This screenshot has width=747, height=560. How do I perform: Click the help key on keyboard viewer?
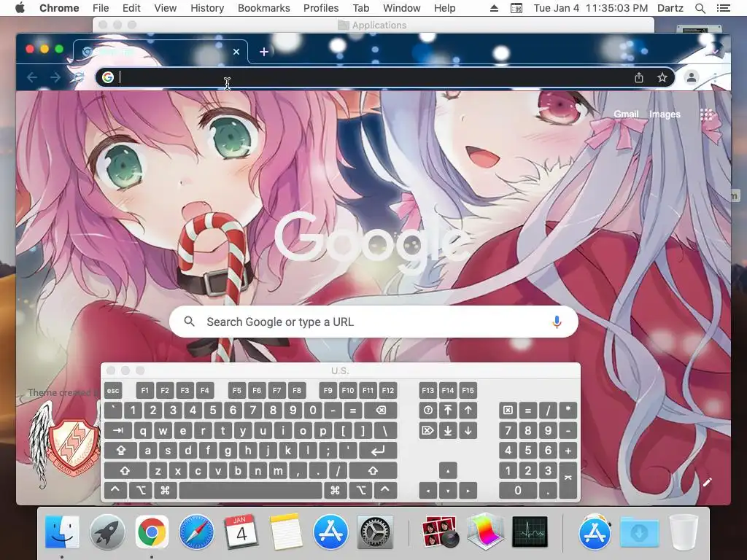coord(427,411)
